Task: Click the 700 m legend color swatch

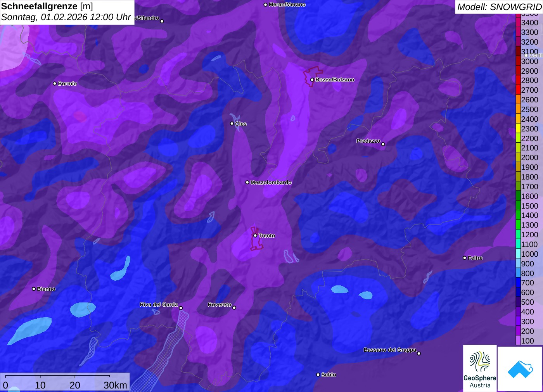Action: 518,283
